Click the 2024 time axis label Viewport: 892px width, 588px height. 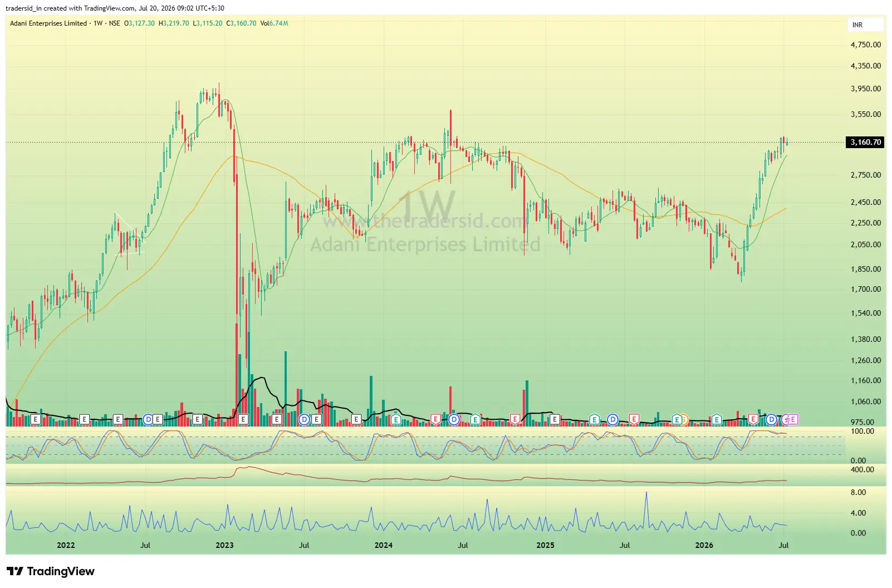click(384, 545)
